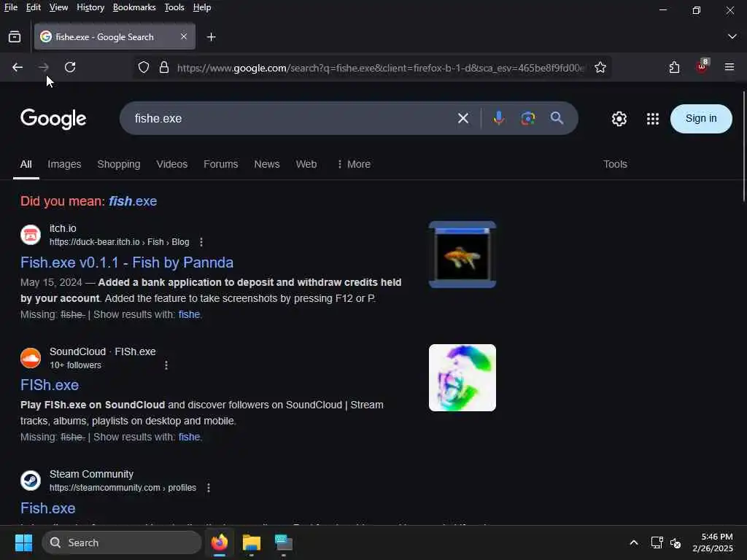Reload the page with the refresh icon
Image resolution: width=747 pixels, height=560 pixels.
(70, 67)
